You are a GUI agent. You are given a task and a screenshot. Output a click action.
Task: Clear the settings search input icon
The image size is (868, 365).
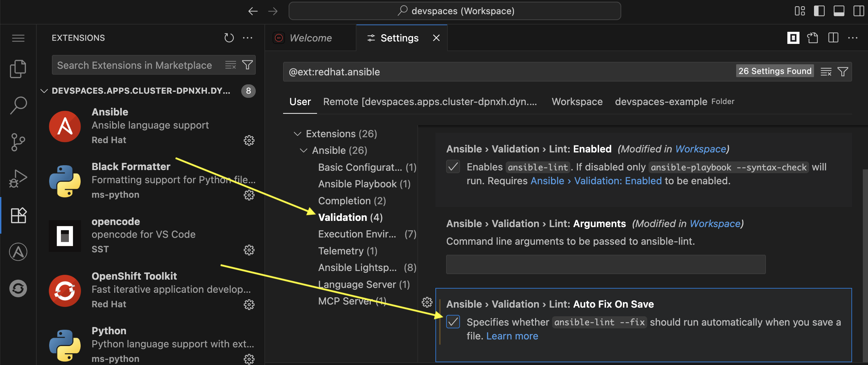[x=826, y=72]
